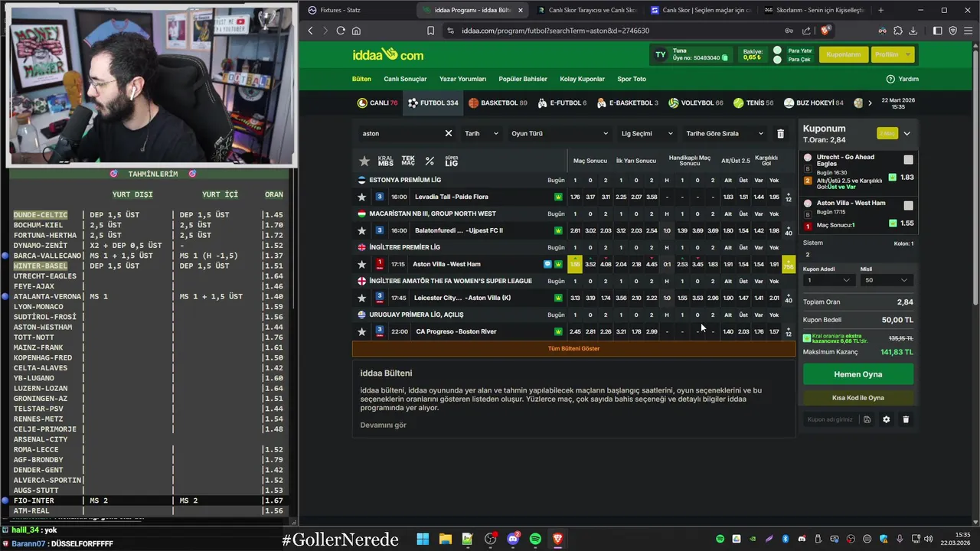This screenshot has height=551, width=980.
Task: Open the comment icon on the Aston Villa - West Ham row
Action: 547,264
